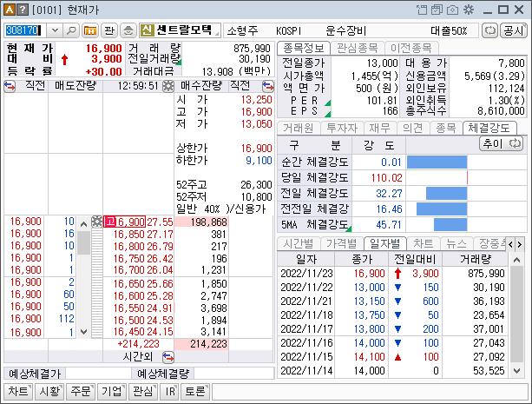
Task: Click the IR button
Action: pyautogui.click(x=169, y=392)
